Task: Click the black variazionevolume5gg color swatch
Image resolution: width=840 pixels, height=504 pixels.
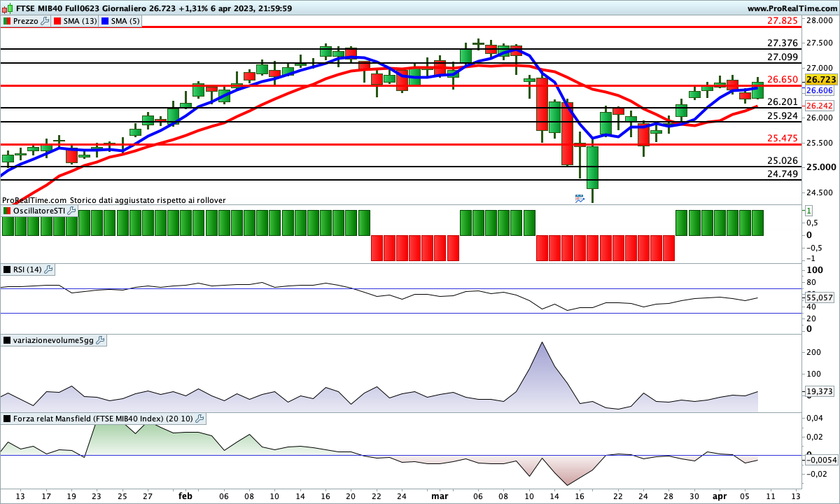Action: pos(7,340)
